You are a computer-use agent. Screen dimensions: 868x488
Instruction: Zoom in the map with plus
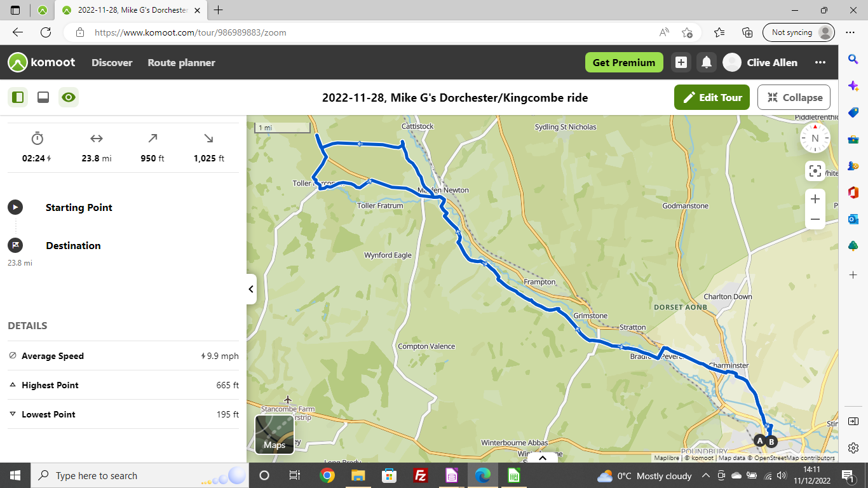tap(815, 199)
